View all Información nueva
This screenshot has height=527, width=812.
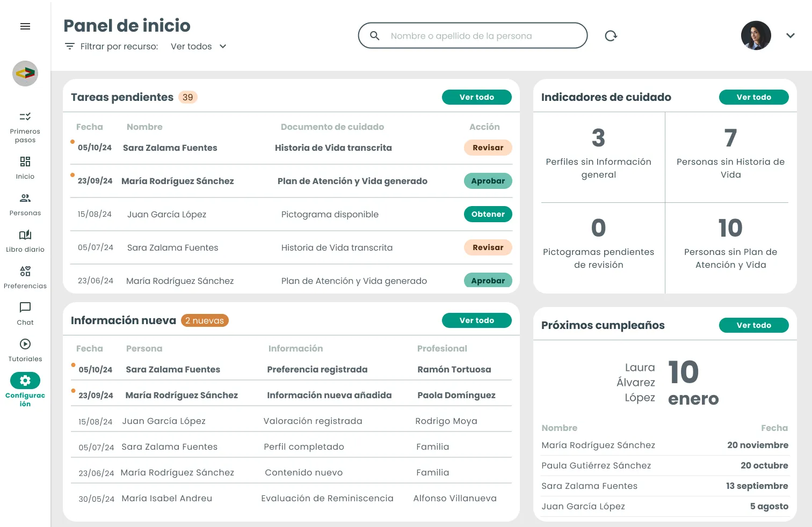click(477, 320)
